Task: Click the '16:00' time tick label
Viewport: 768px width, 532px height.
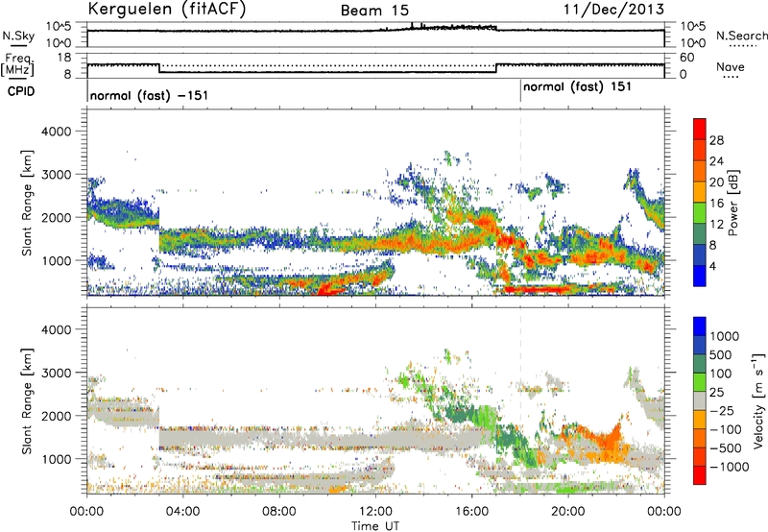Action: pos(471,512)
